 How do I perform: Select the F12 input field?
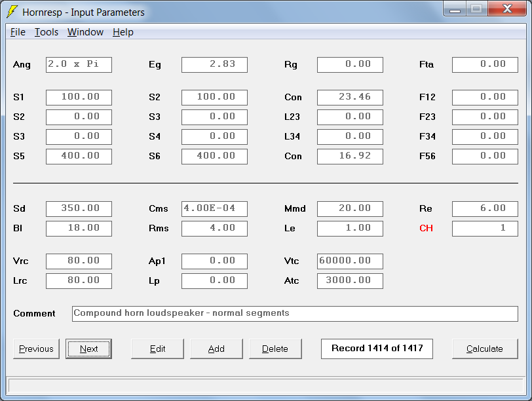(485, 98)
